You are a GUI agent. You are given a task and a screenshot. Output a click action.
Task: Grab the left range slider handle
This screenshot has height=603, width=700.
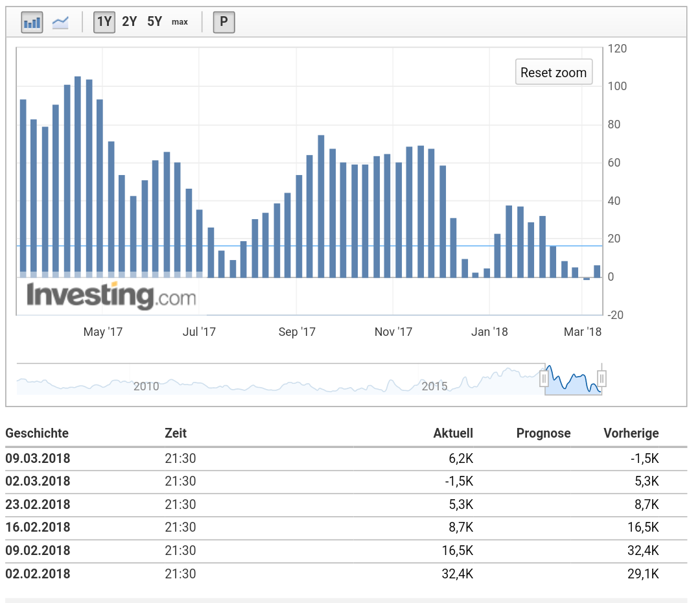click(x=544, y=378)
